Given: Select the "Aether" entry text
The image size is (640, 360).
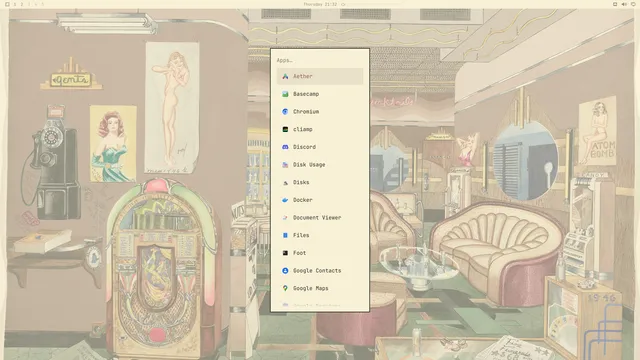Looking at the screenshot, I should [303, 76].
